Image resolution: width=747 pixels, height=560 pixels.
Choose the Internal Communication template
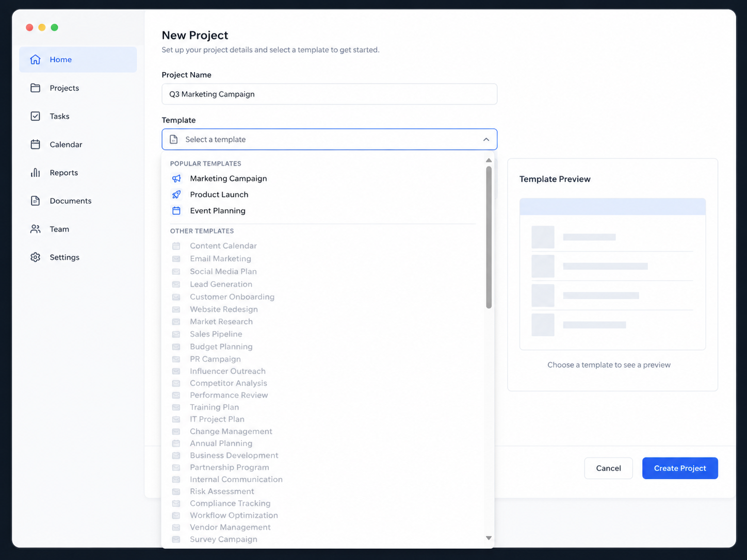click(323, 480)
